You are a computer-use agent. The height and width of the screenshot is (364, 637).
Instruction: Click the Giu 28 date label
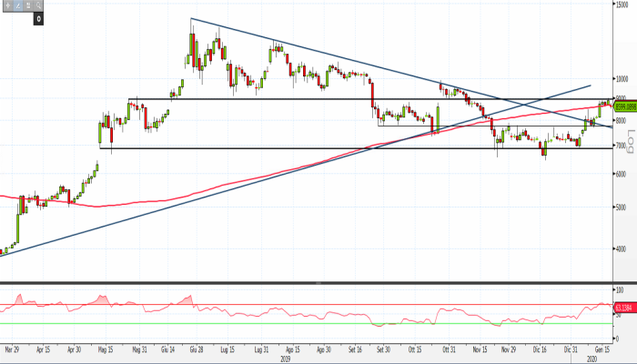pyautogui.click(x=197, y=349)
